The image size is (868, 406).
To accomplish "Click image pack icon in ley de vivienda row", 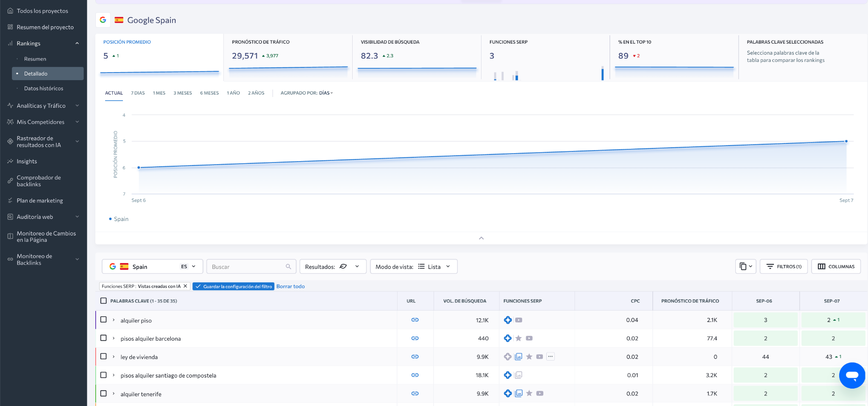I will (x=518, y=356).
